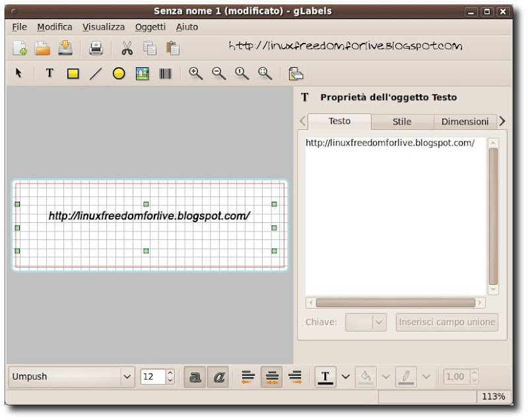Toggle italic text formatting
Viewport: 528px width, 420px height.
(218, 376)
